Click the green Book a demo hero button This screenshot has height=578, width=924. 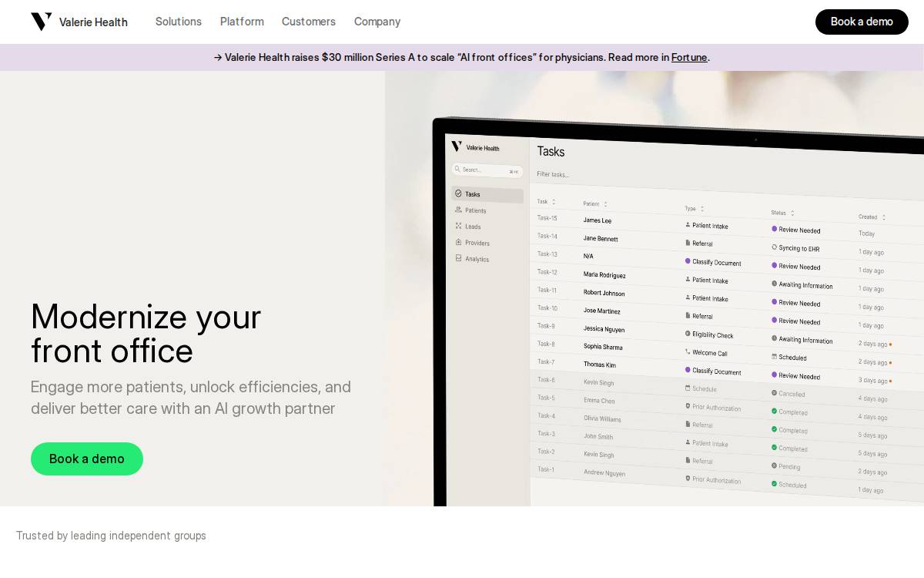click(x=87, y=459)
